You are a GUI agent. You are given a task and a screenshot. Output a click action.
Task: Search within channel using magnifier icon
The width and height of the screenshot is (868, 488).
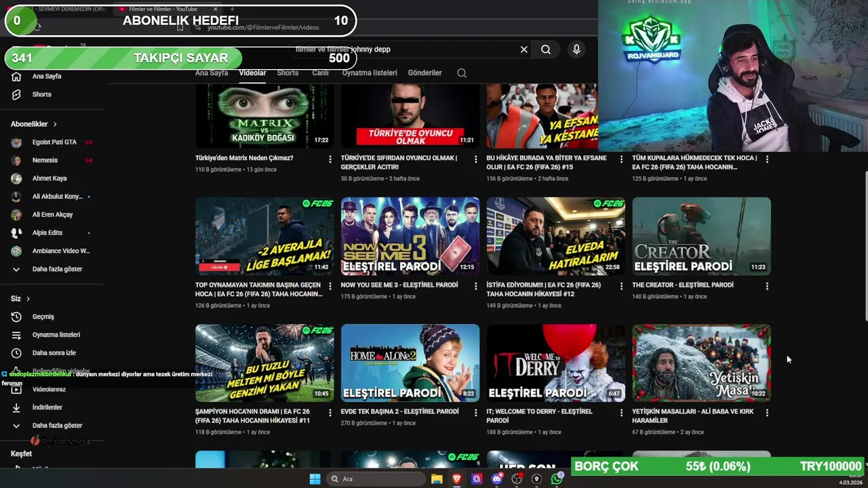pos(462,73)
